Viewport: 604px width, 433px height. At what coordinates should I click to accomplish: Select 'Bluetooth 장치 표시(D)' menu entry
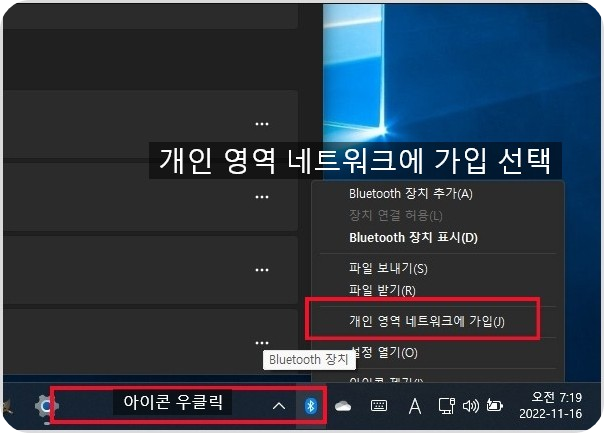(x=413, y=238)
